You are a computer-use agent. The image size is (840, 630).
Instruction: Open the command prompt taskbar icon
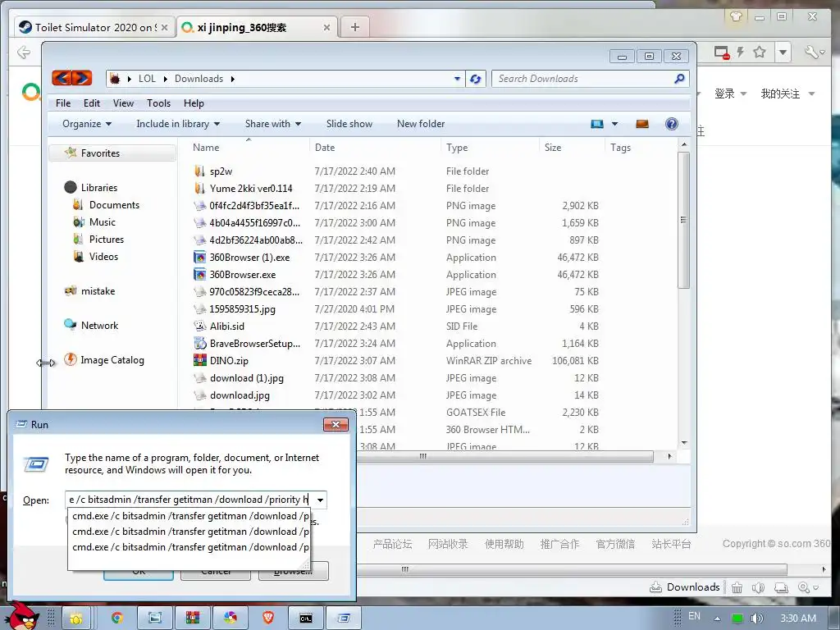point(305,619)
